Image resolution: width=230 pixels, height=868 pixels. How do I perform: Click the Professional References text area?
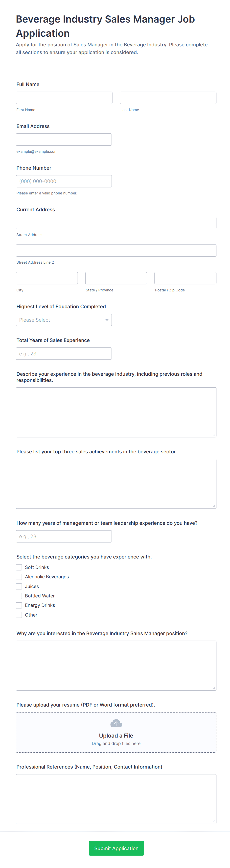point(116,799)
